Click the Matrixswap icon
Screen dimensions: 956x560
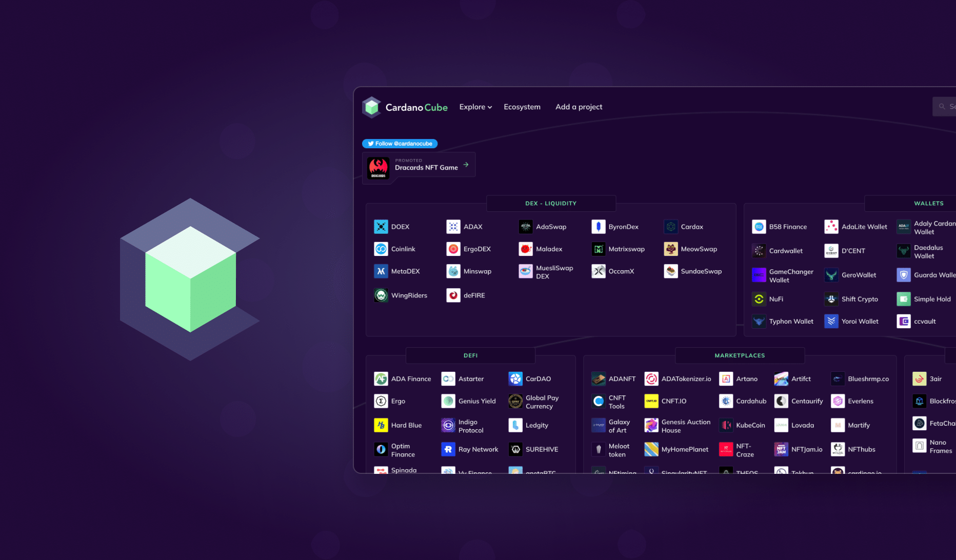[599, 249]
